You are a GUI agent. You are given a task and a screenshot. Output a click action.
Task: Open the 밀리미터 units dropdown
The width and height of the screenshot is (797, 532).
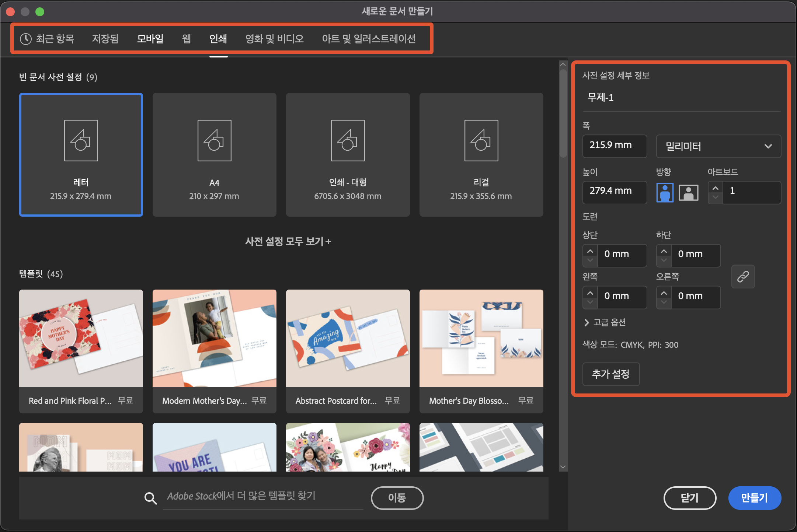pyautogui.click(x=718, y=146)
